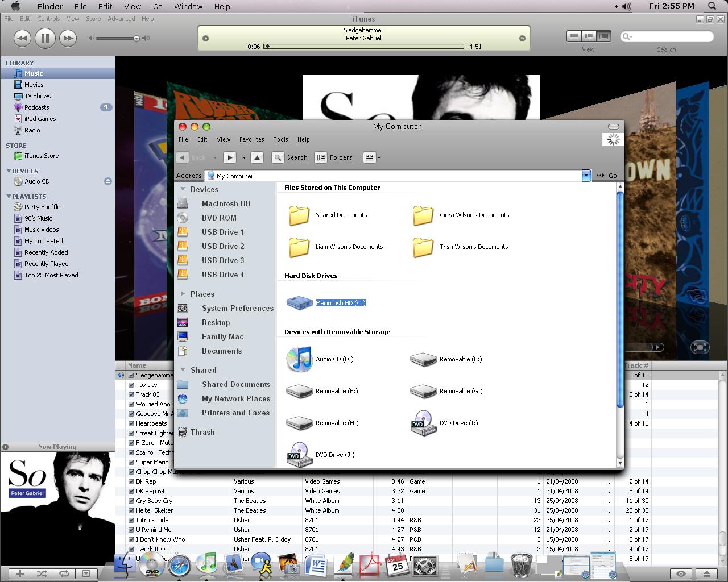Open the iTunes Advanced menu

point(121,19)
